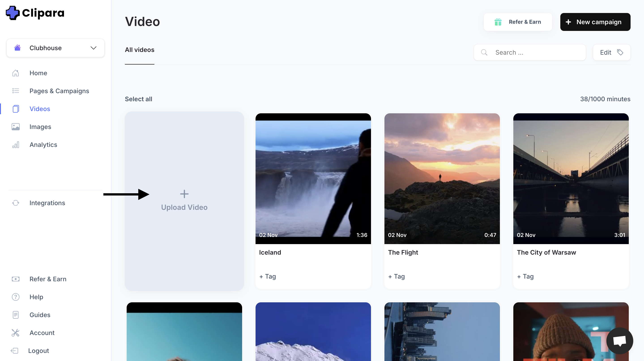The image size is (644, 361).
Task: Open The Flight video thumbnail
Action: point(442,179)
